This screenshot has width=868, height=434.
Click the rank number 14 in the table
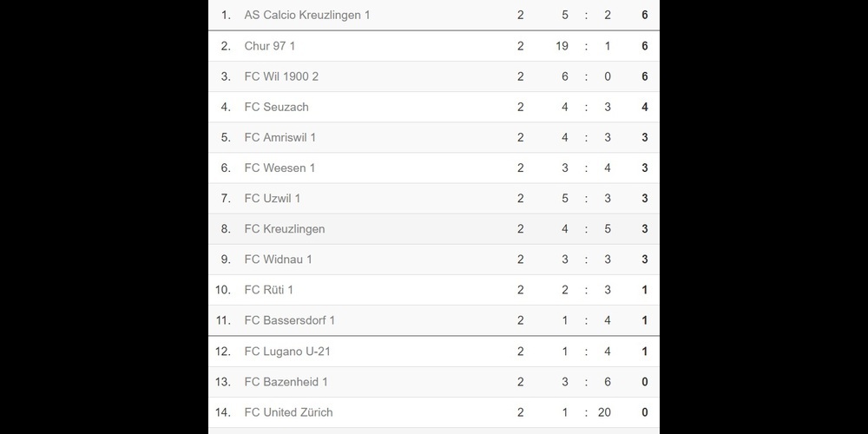click(x=222, y=411)
